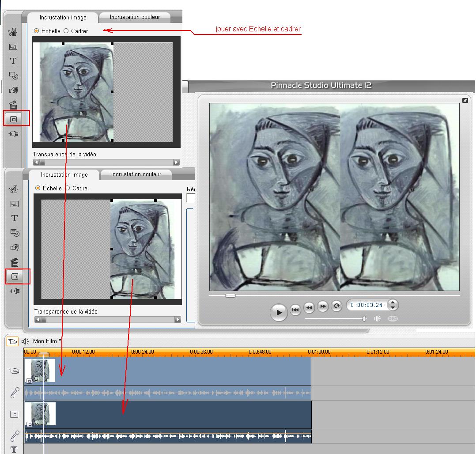The height and width of the screenshot is (454, 476).
Task: Select the main video track clip thumbnail
Action: tap(40, 371)
